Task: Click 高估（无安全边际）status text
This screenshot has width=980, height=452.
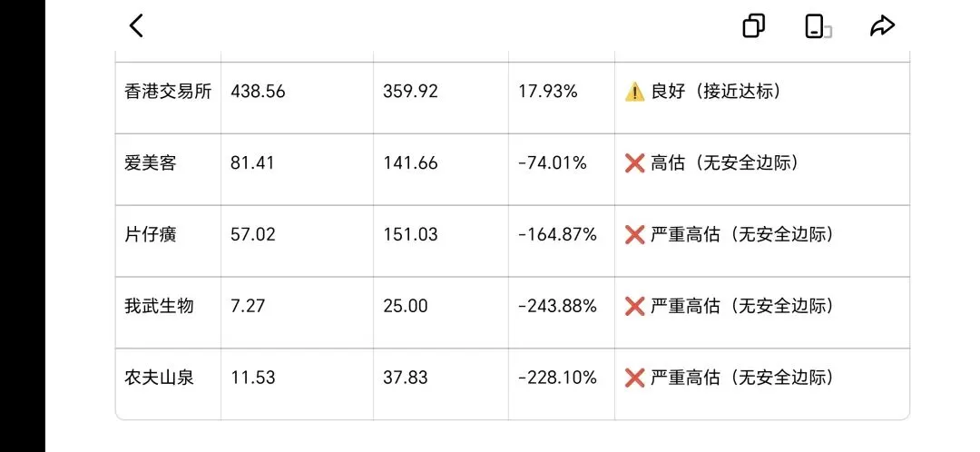Action: [724, 163]
